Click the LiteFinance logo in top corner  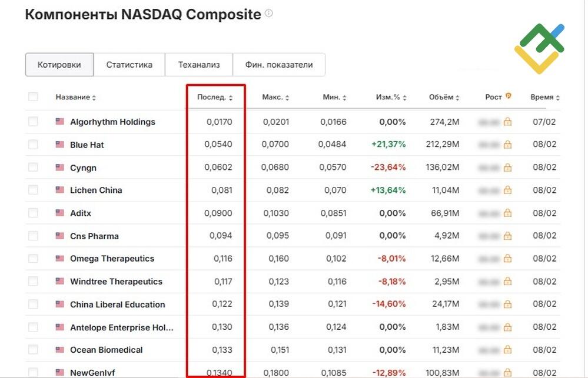[539, 48]
